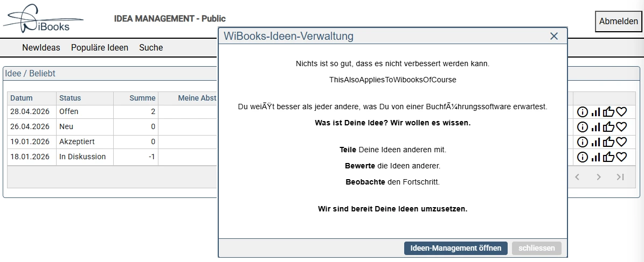644x262 pixels.
Task: Thumbs-up the 28.04.2026 Offen idea
Action: tap(608, 111)
